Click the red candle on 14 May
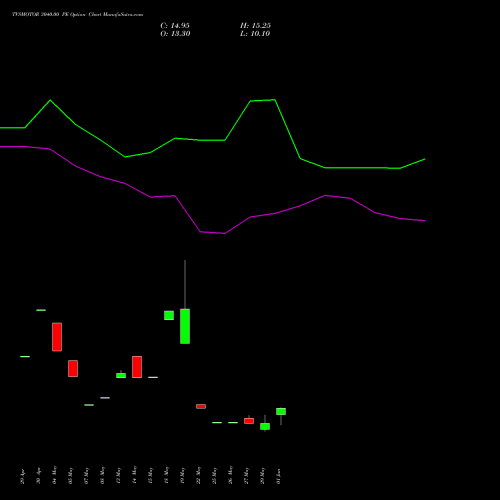 point(137,367)
